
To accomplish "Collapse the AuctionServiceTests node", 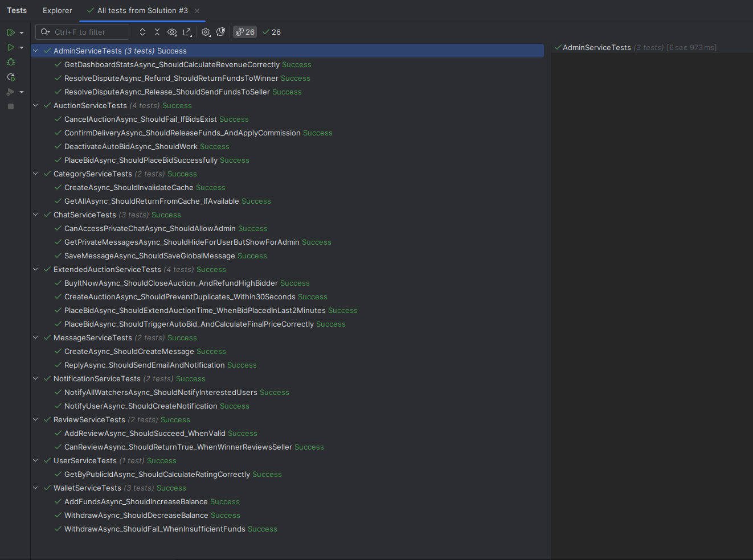I will (35, 105).
